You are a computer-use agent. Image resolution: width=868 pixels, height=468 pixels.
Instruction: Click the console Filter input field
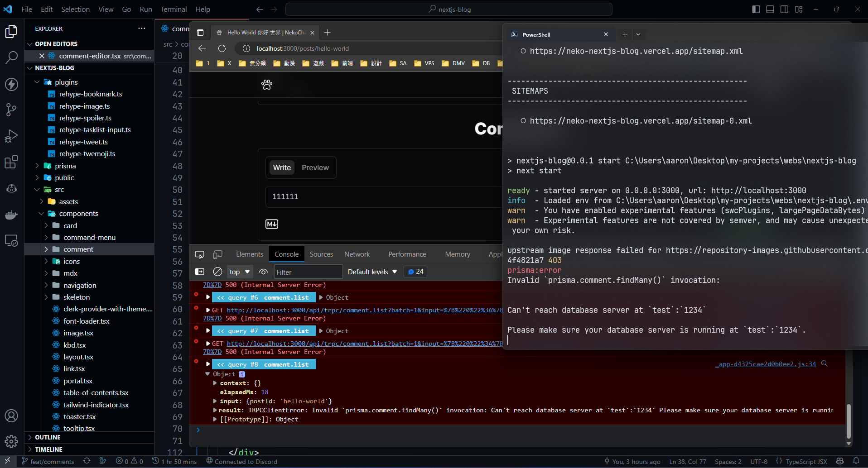click(308, 272)
